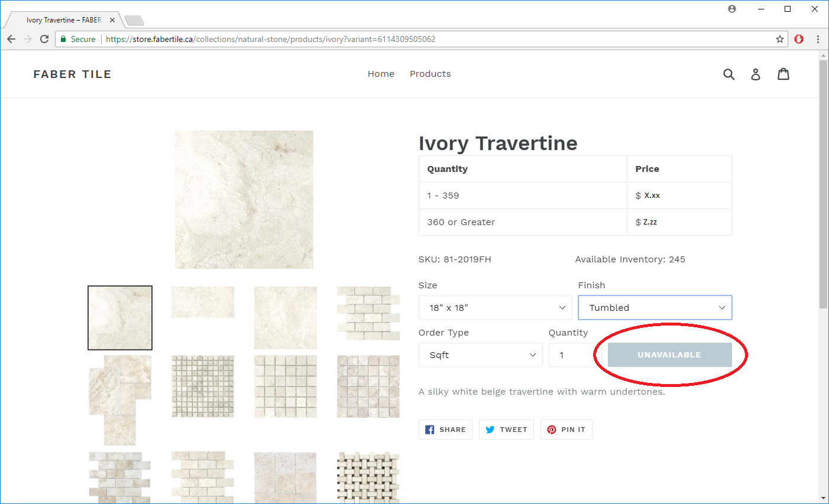The width and height of the screenshot is (829, 504).
Task: Select the basketweave mosaic thumbnail
Action: [368, 477]
